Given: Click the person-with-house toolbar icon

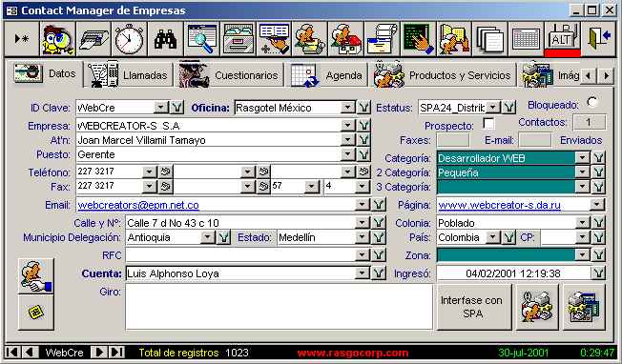Looking at the screenshot, I should coord(346,39).
